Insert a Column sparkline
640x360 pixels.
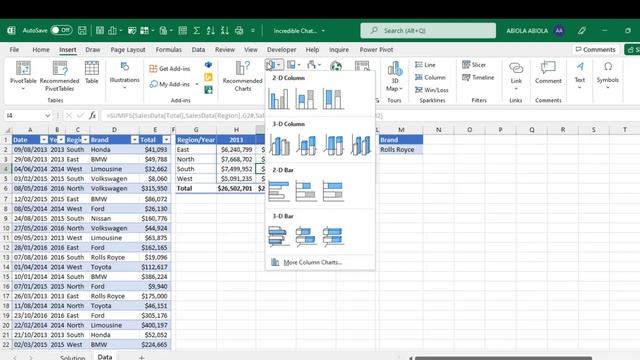tap(430, 77)
